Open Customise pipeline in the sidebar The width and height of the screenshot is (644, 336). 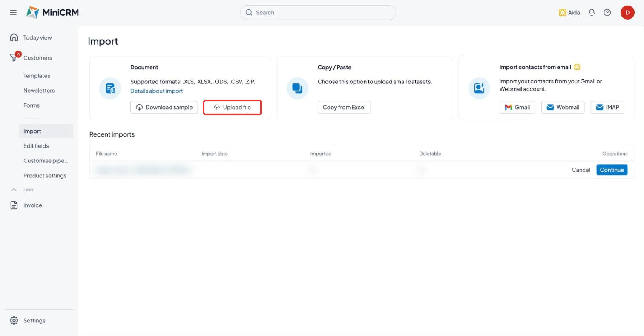coord(46,161)
